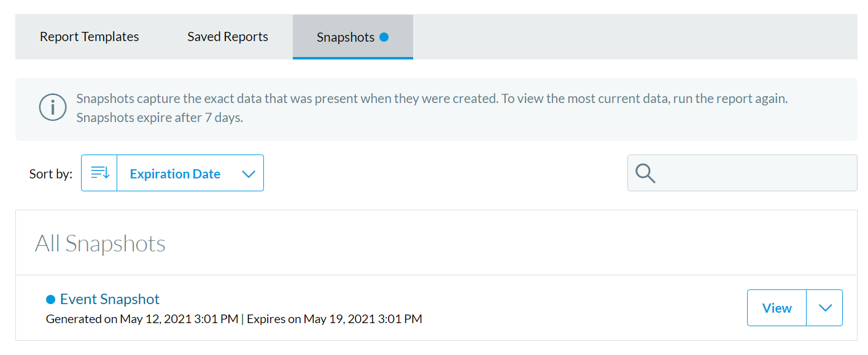Image resolution: width=868 pixels, height=355 pixels.
Task: Switch to the Saved Reports tab
Action: tap(227, 37)
